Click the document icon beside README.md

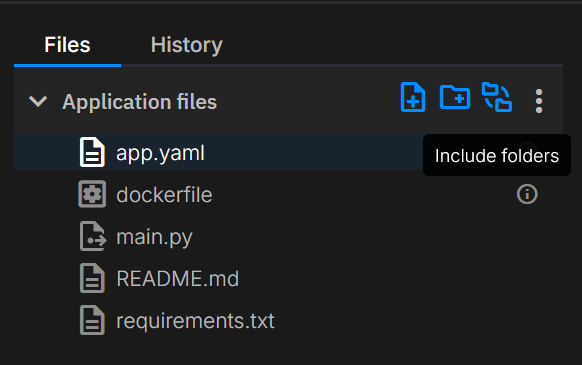(92, 278)
